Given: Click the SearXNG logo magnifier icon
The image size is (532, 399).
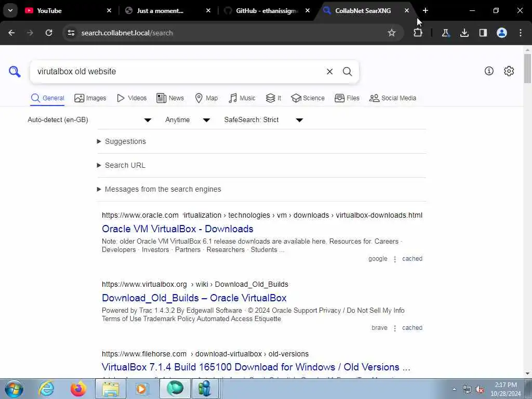Looking at the screenshot, I should pos(15,72).
